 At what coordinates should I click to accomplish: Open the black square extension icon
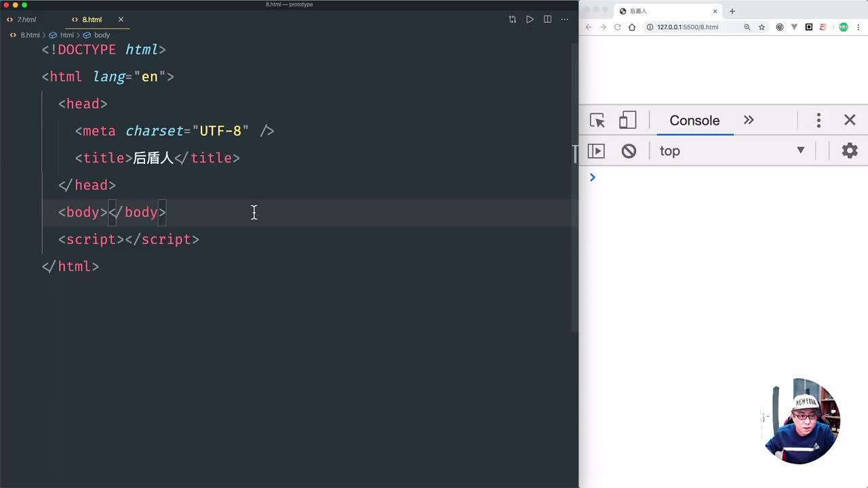[x=809, y=27]
